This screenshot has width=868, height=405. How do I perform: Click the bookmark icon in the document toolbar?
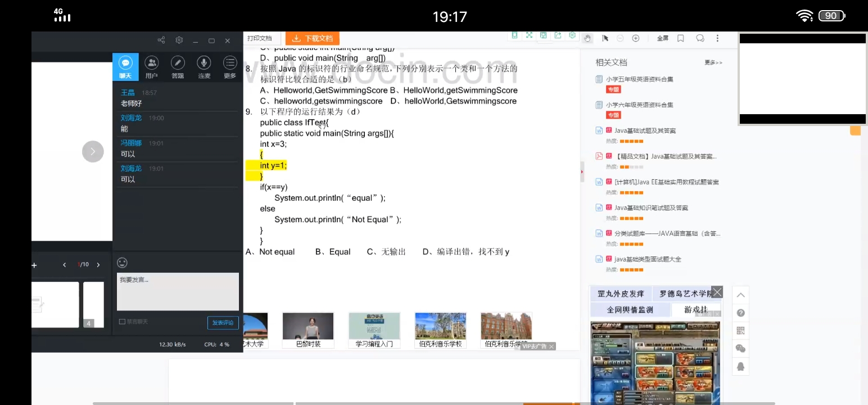(x=681, y=38)
